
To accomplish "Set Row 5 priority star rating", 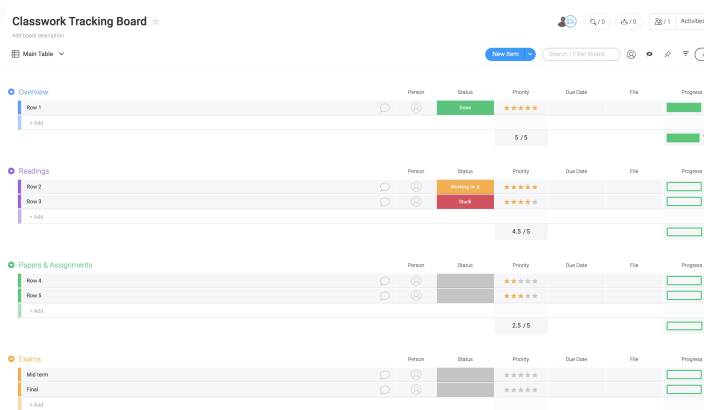I will [521, 295].
